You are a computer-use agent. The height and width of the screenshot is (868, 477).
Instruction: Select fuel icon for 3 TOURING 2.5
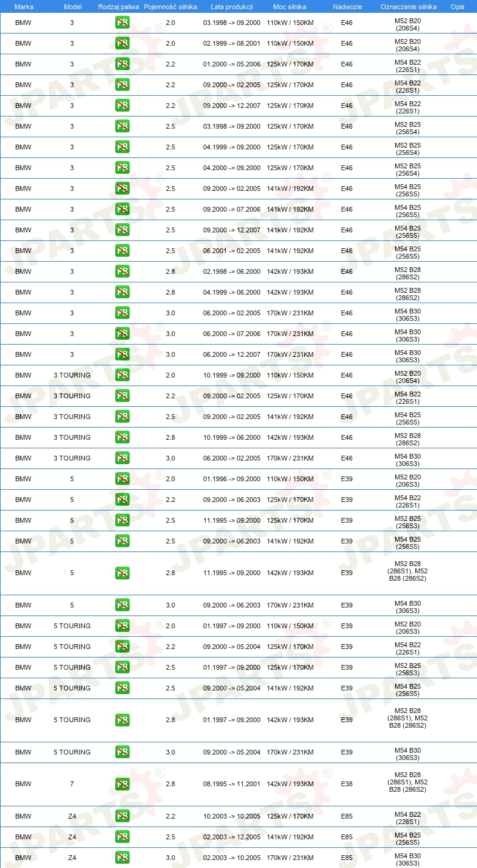[122, 417]
